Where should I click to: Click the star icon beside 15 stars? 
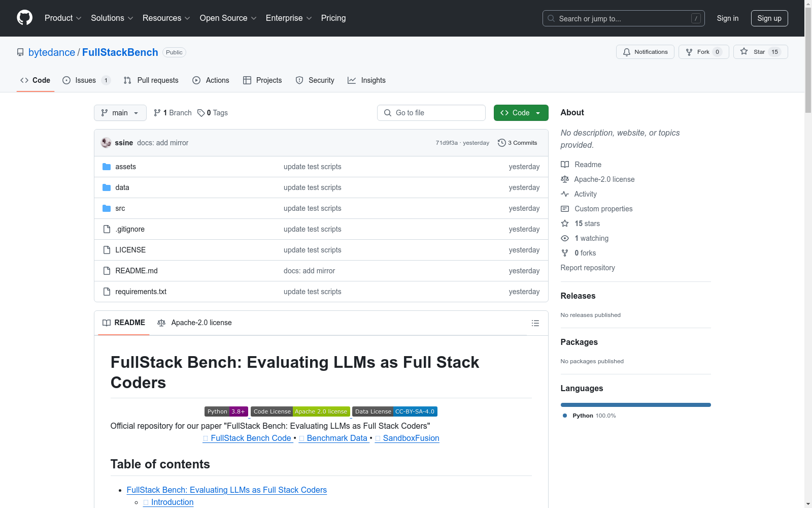tap(565, 224)
